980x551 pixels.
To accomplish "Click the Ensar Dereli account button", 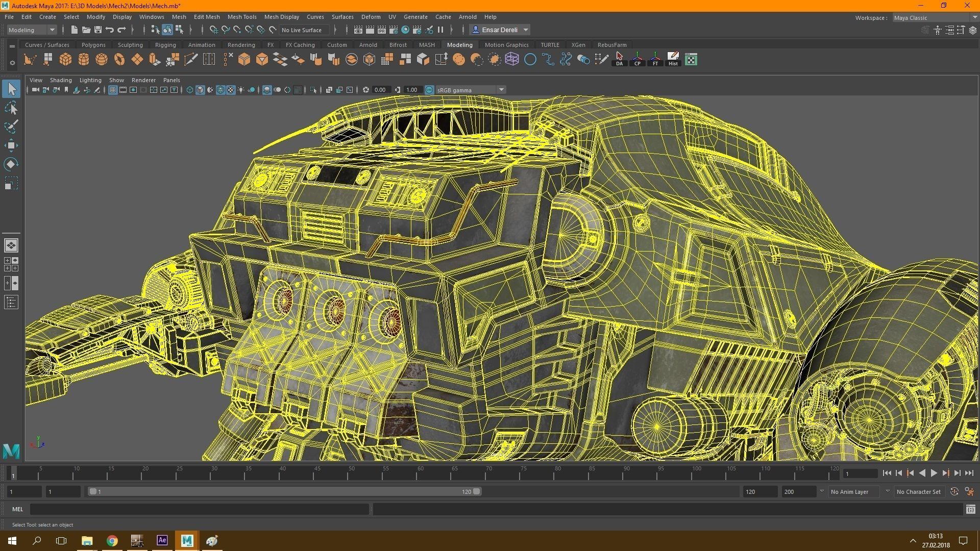I will (499, 30).
